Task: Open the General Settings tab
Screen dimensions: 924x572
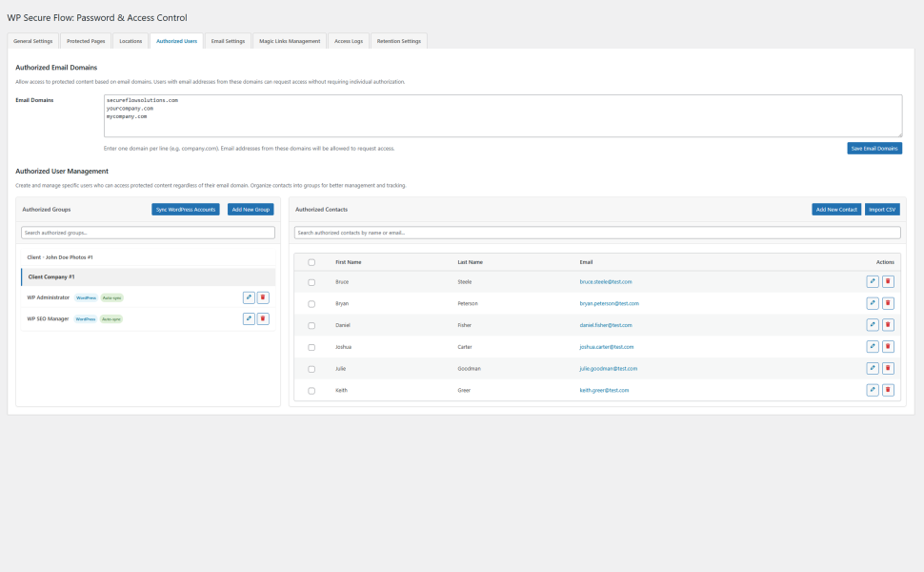Action: [x=33, y=41]
